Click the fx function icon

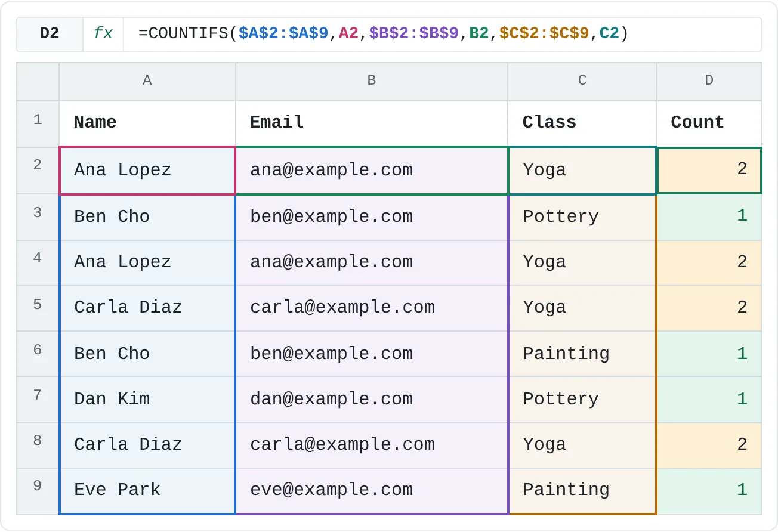pos(103,34)
